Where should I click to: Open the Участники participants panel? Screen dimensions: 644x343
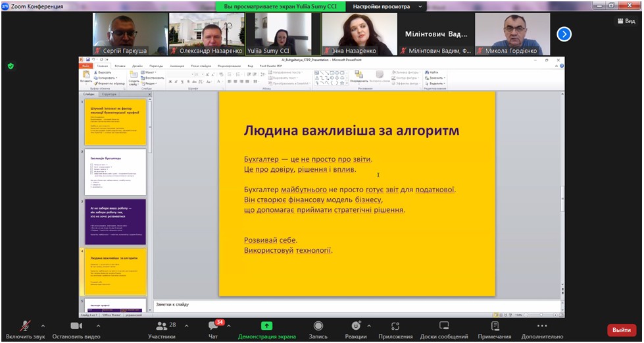162,326
